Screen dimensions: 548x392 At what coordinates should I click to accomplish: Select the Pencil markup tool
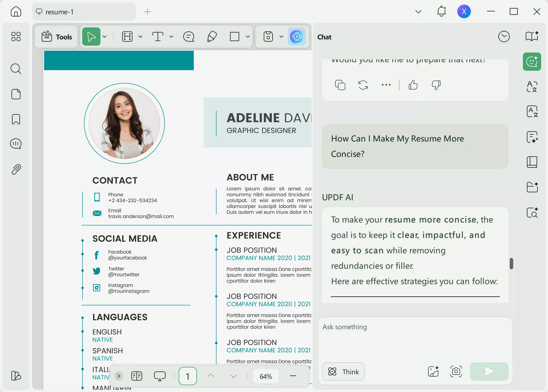[212, 37]
